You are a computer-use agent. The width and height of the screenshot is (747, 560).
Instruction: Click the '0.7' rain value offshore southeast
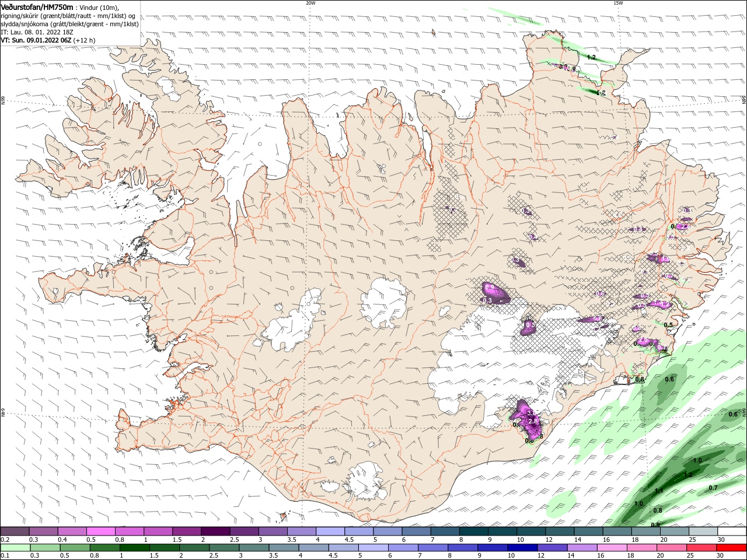pyautogui.click(x=713, y=488)
